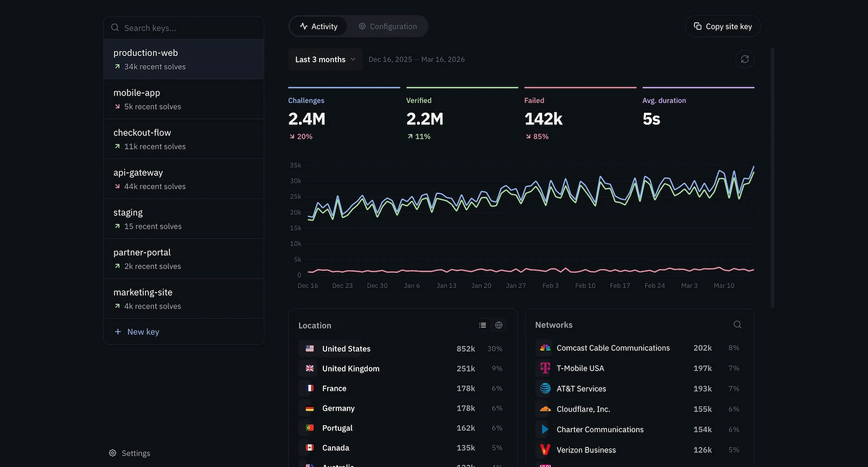
Task: Click the Verizon Business 126k value
Action: 703,450
